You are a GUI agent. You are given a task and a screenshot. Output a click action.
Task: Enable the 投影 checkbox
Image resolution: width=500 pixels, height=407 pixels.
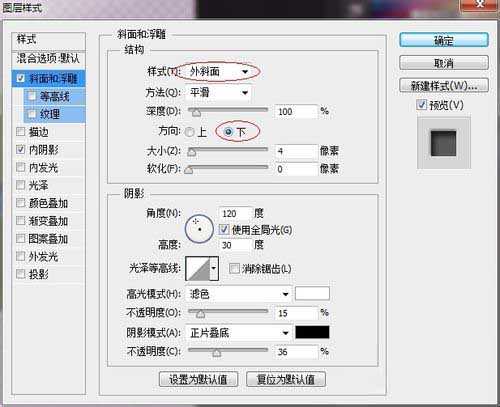coord(21,274)
